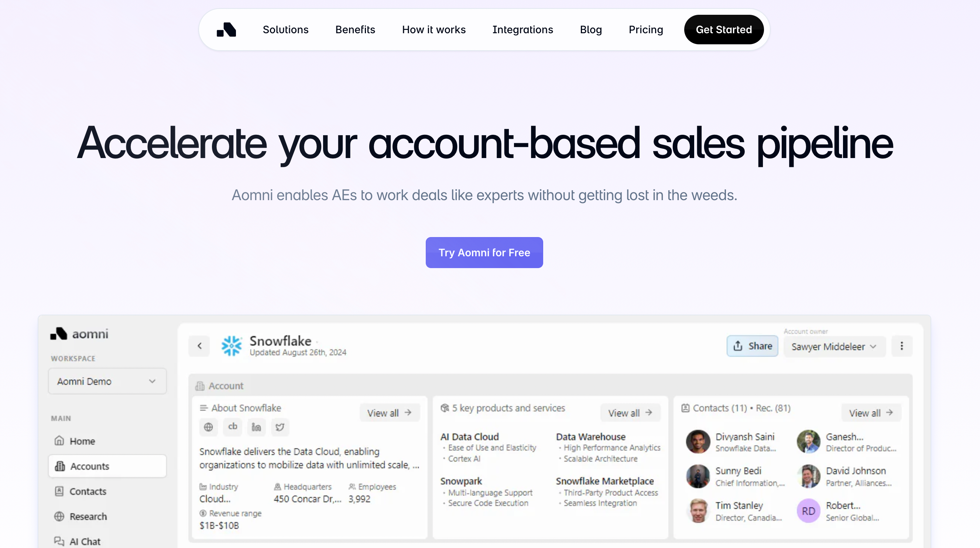Click View all next to Contacts
This screenshot has height=548, width=980.
click(x=871, y=412)
